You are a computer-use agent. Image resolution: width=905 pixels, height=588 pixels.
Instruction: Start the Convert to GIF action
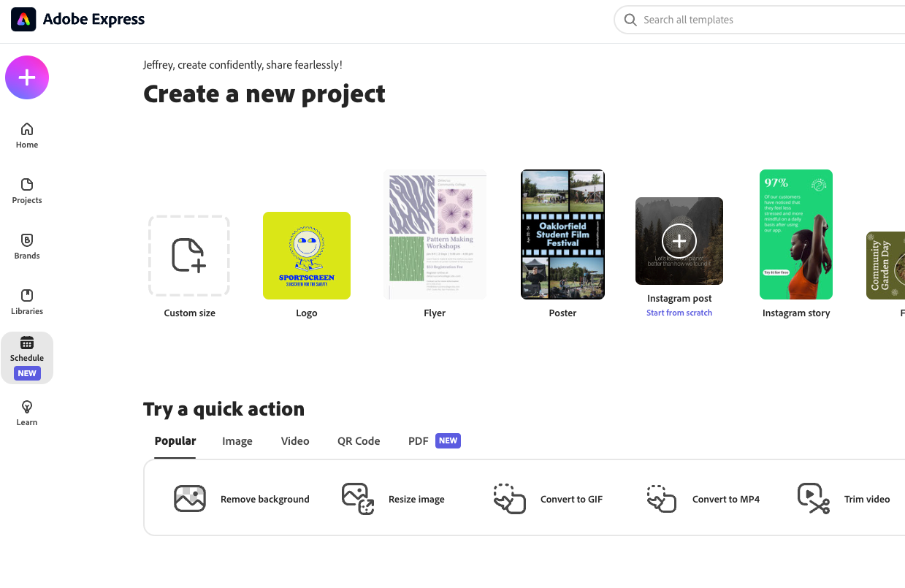[548, 499]
